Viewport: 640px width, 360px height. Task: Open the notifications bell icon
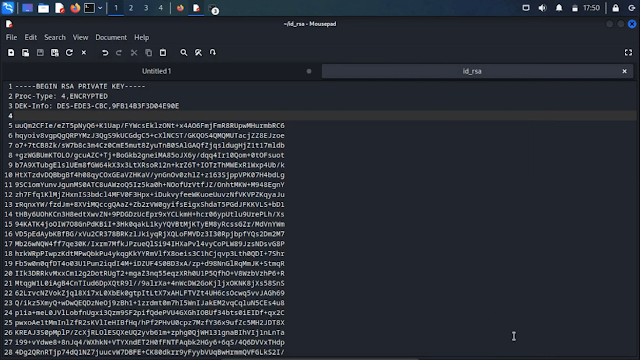(x=559, y=8)
